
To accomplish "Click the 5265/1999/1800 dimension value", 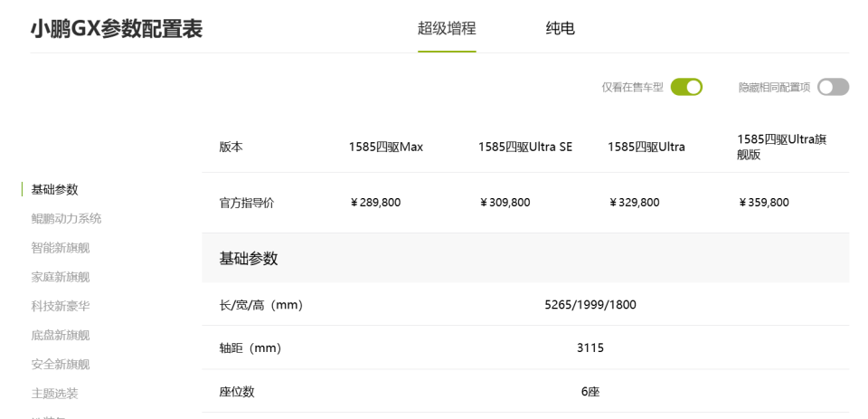I will 590,304.
